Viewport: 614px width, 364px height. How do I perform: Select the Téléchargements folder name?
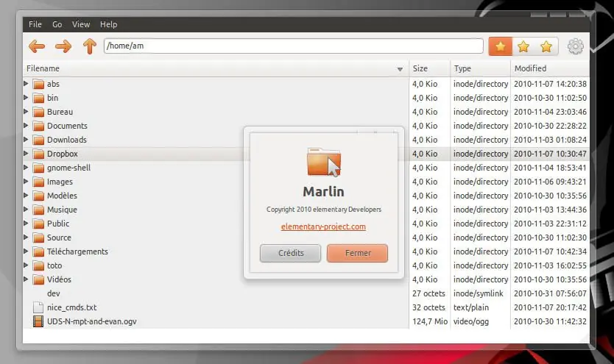77,251
